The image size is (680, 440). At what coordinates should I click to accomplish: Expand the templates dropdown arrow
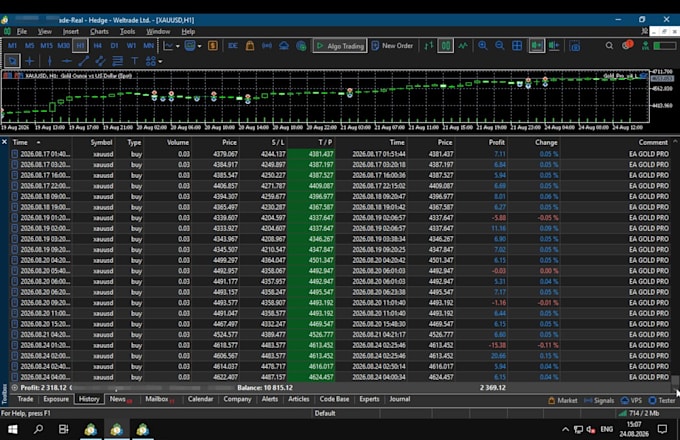(x=199, y=46)
